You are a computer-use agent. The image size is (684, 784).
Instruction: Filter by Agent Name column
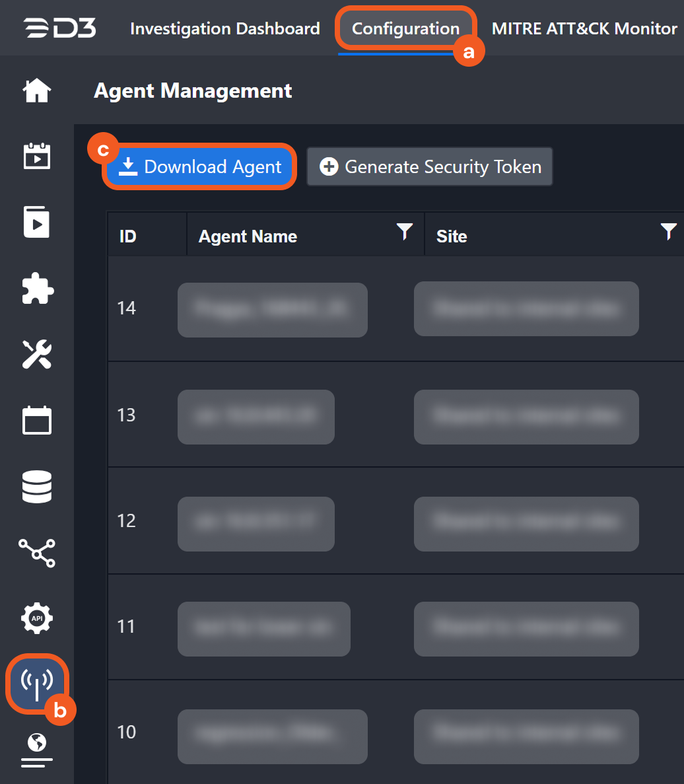point(405,231)
